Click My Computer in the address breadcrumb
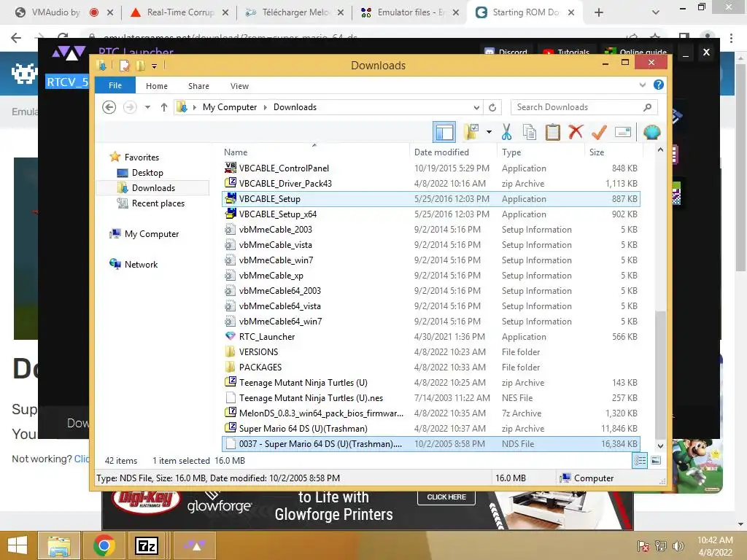 (230, 107)
